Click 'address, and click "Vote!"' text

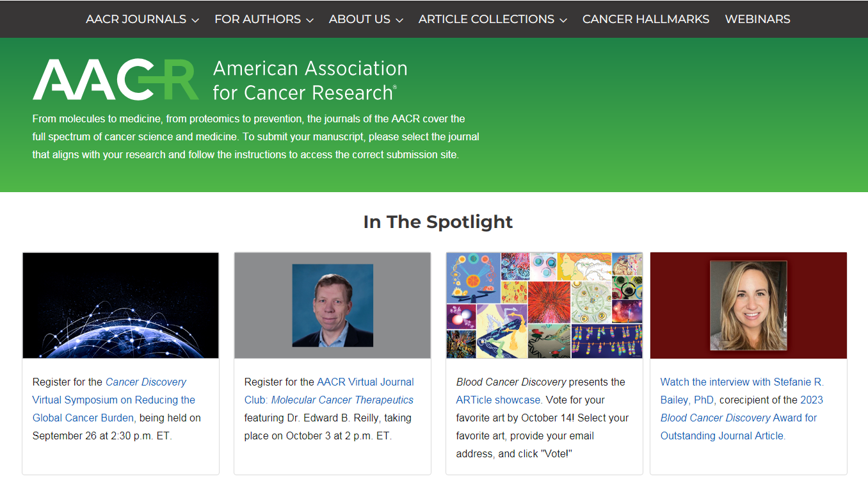pyautogui.click(x=514, y=453)
